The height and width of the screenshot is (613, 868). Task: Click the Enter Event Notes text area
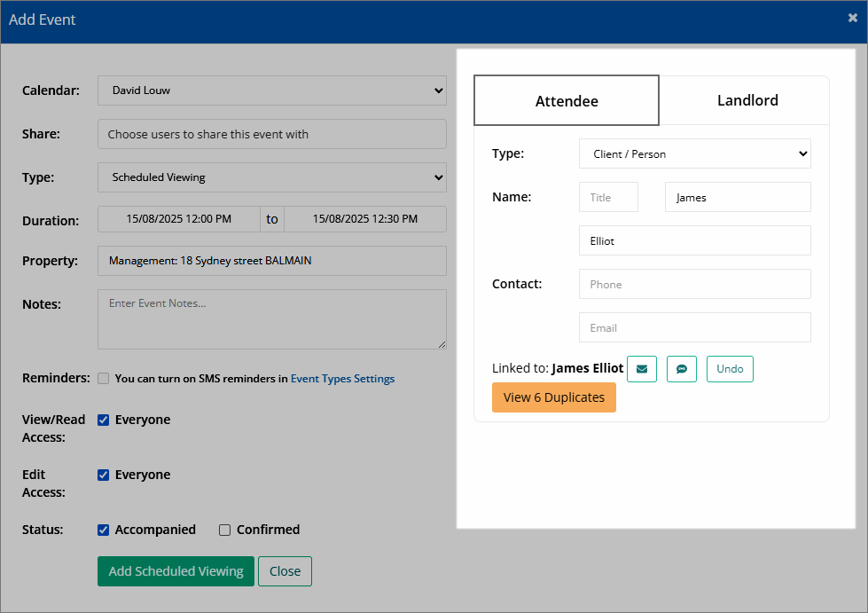[x=272, y=319]
